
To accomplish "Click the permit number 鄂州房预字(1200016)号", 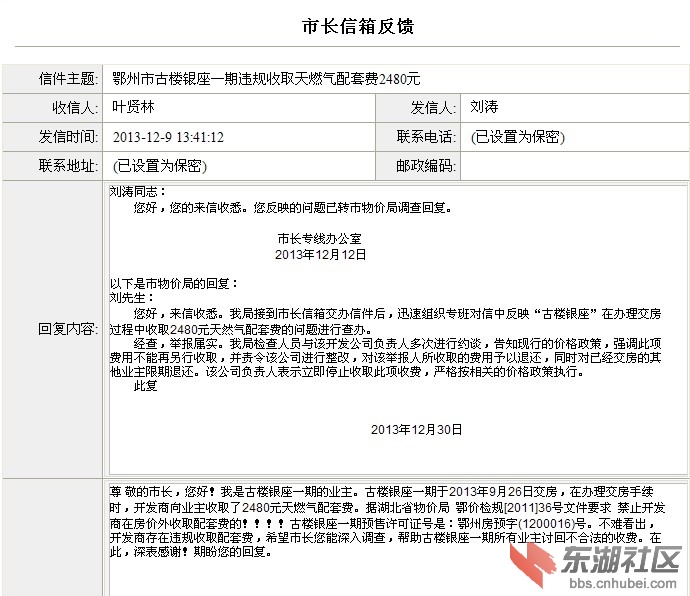I will coord(521,524).
